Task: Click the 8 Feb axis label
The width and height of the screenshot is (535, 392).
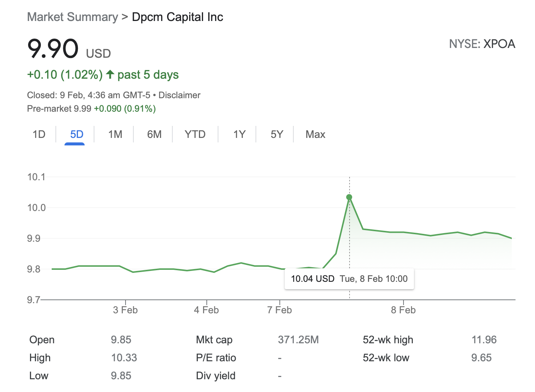Action: (x=403, y=310)
